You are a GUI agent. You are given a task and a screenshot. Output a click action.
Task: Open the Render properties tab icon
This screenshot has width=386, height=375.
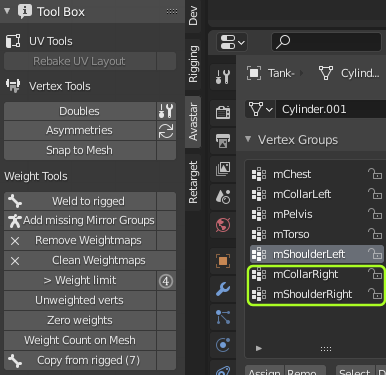coord(223,112)
